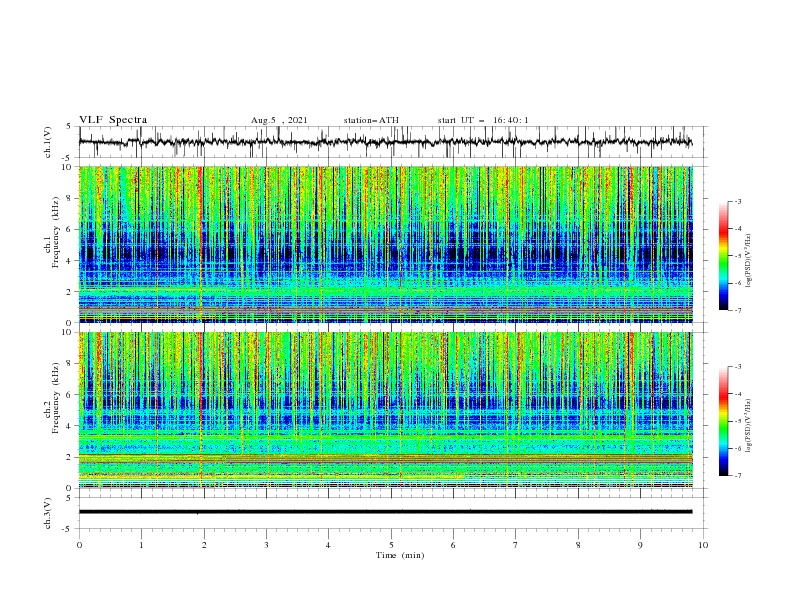Click the "-5" tick on ch.1(V) axis
The image size is (792, 612).
coord(68,158)
